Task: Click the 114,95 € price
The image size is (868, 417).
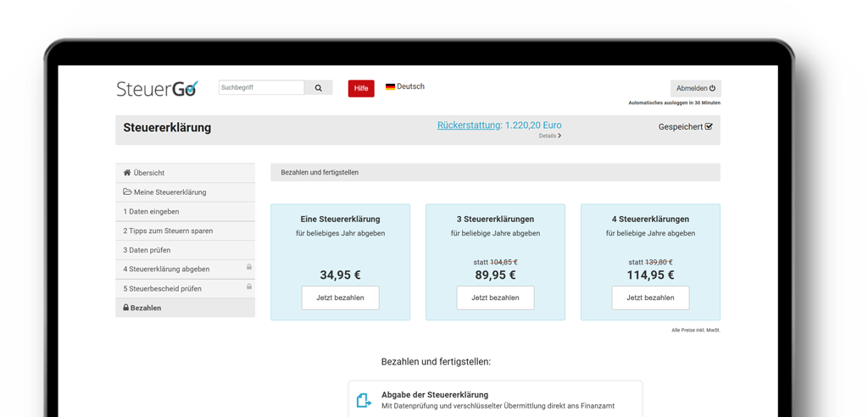Action: click(650, 275)
